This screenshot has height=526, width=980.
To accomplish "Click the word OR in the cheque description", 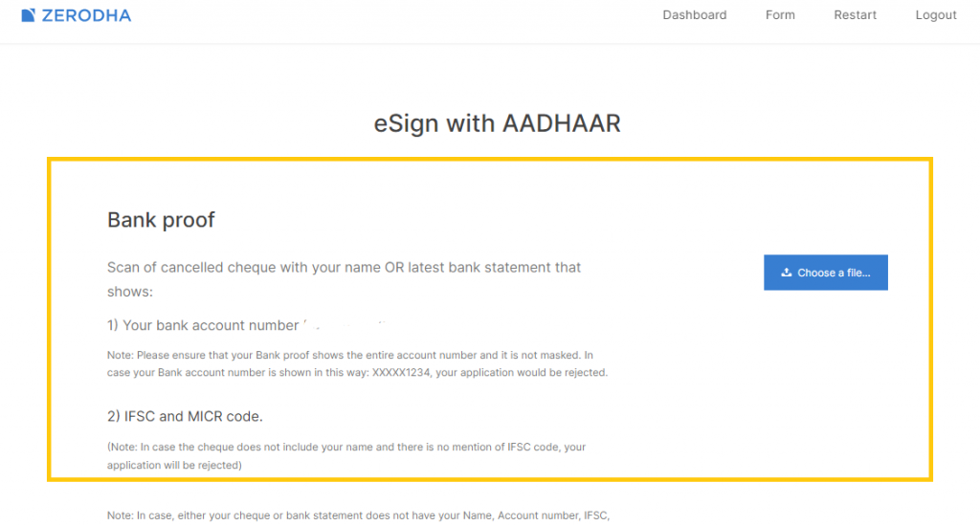I will pyautogui.click(x=393, y=268).
